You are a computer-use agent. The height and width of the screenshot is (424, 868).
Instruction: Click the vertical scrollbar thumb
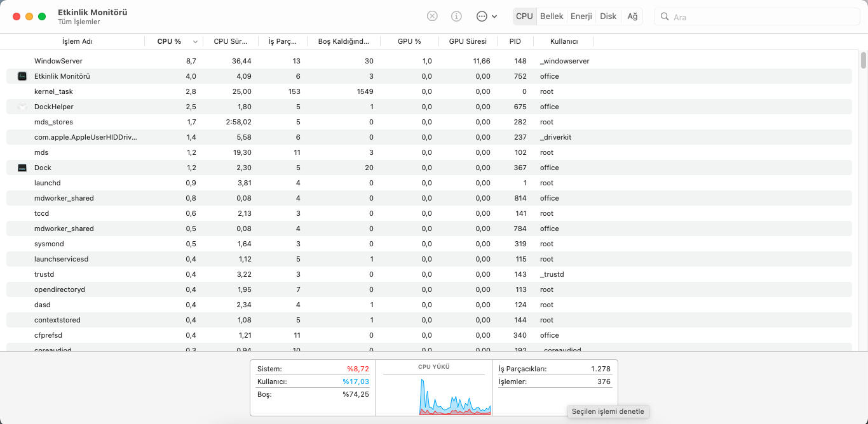[864, 60]
